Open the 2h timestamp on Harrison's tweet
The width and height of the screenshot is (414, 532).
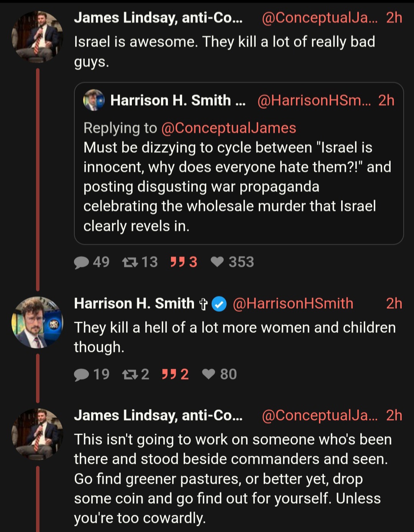[394, 303]
